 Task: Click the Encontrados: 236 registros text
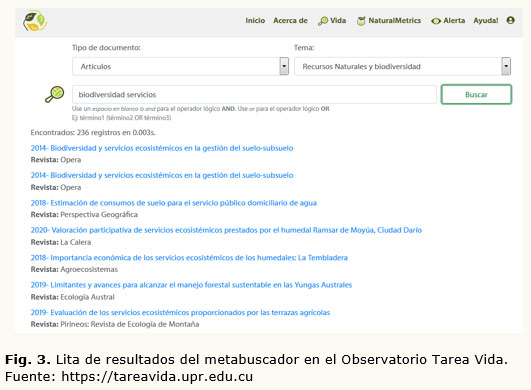point(93,132)
